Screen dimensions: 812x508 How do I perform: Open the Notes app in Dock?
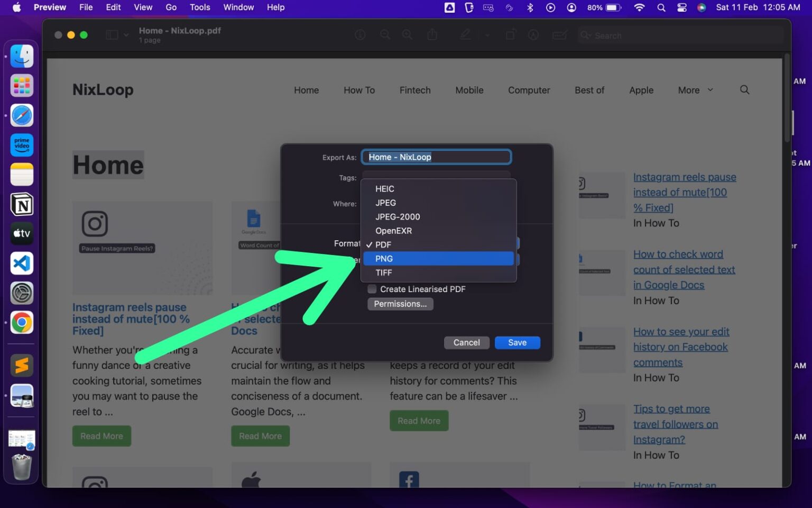tap(22, 175)
